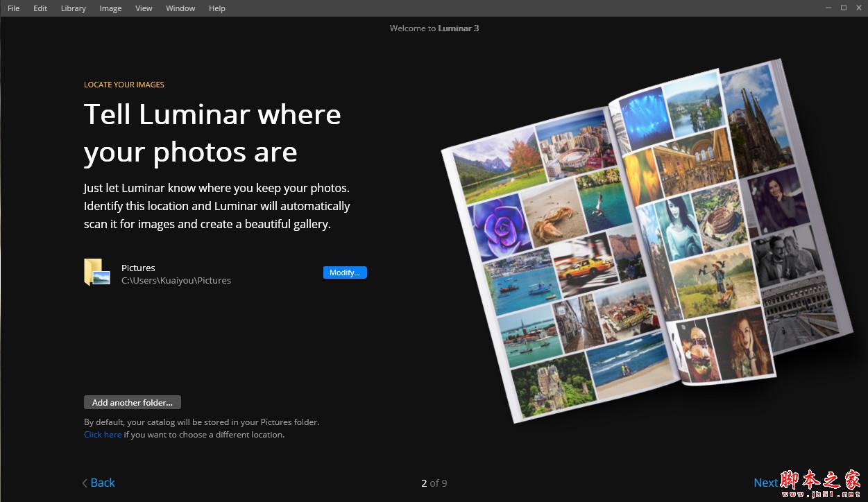Click the blue Modify... button
This screenshot has width=868, height=502.
pos(345,272)
